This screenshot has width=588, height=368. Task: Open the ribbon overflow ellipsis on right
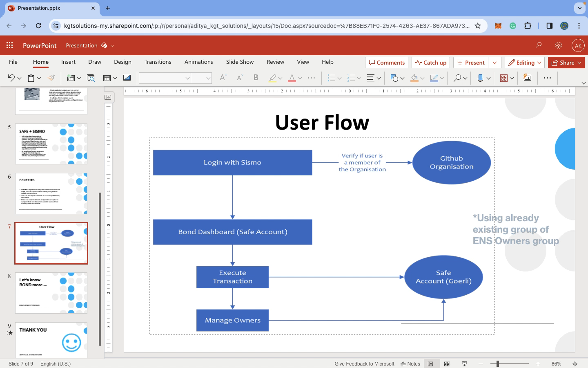(x=548, y=78)
